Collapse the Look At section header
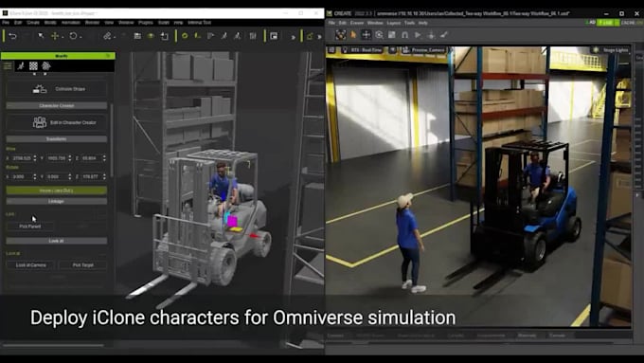Screen dimensions: 644x363 pos(57,241)
